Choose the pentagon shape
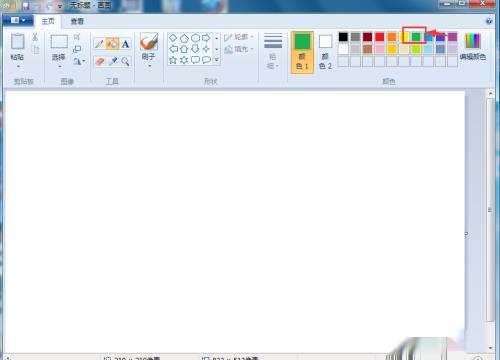This screenshot has height=360, width=500. click(184, 38)
